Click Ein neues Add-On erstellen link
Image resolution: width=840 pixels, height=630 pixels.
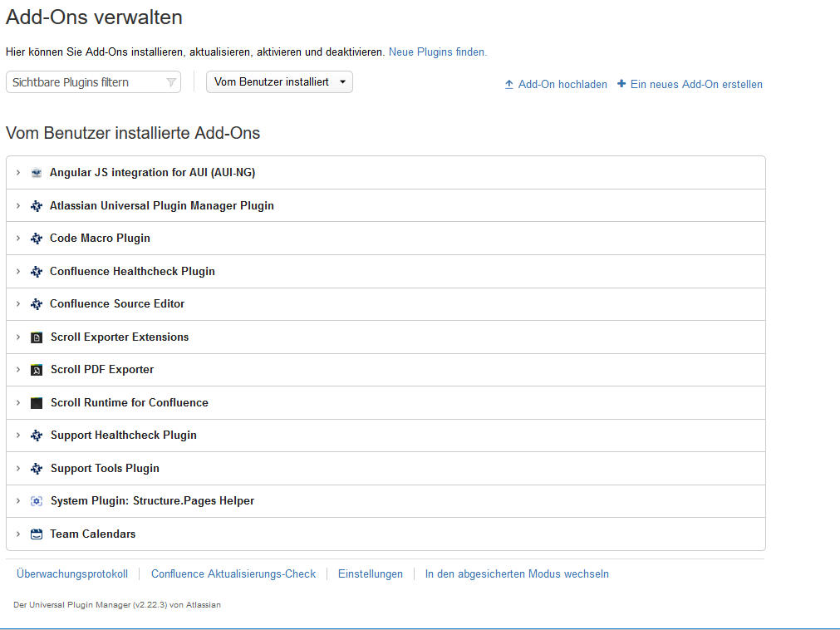[x=696, y=85]
